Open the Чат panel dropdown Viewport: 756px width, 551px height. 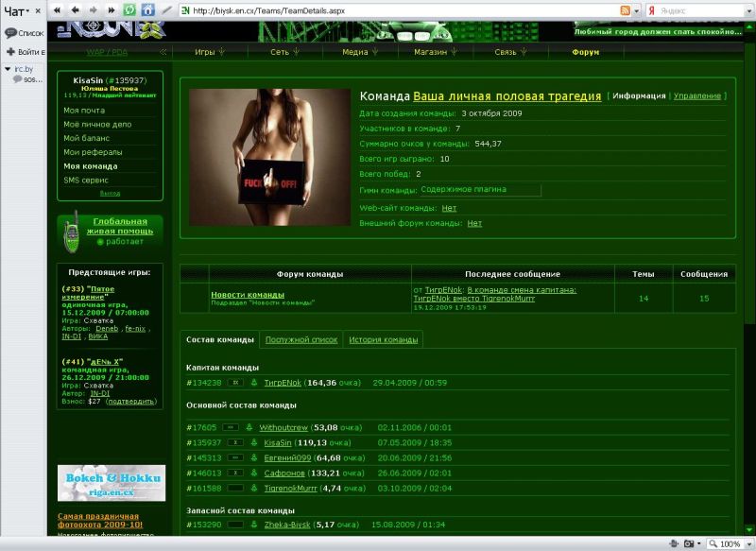[27, 10]
